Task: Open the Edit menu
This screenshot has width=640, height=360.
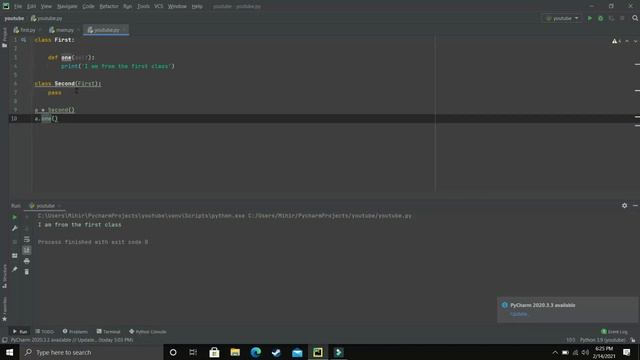Action: (x=31, y=6)
